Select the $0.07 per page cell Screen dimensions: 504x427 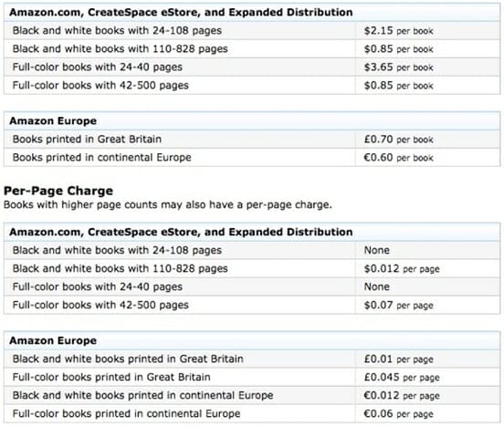428,306
